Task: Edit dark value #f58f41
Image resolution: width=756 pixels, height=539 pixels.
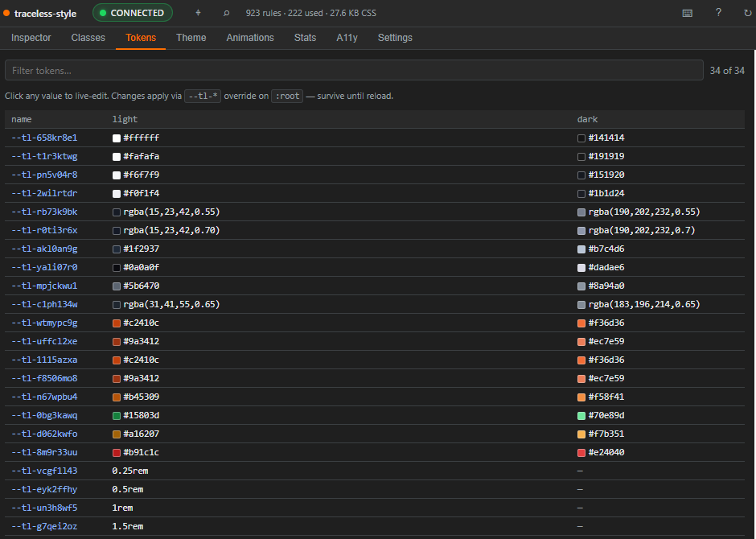Action: click(x=606, y=397)
